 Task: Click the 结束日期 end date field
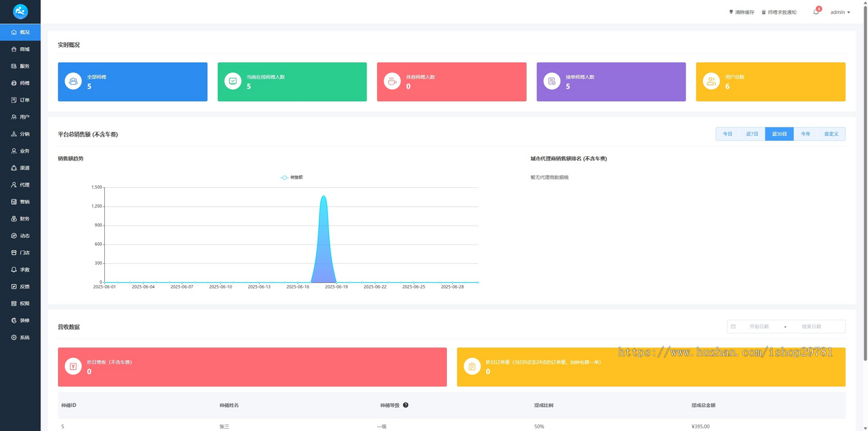point(812,327)
